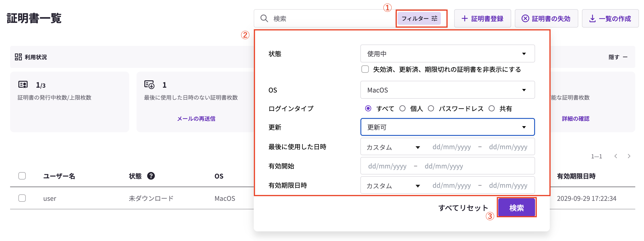Click the help icon next to 状態 column

[151, 176]
